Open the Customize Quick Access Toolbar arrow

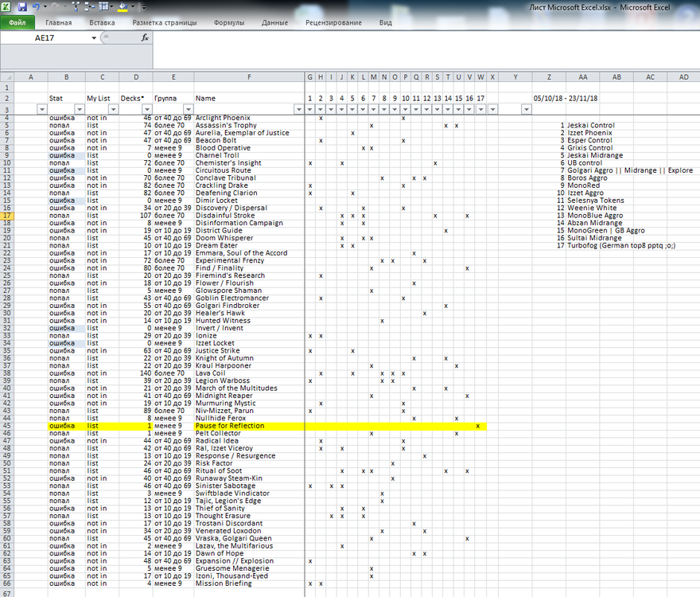tap(142, 6)
